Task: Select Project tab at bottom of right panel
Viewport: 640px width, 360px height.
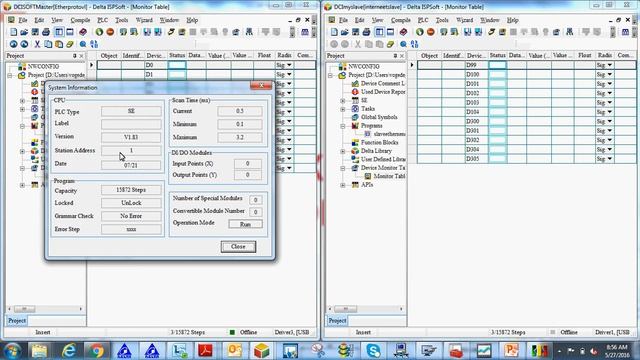Action: (x=337, y=321)
